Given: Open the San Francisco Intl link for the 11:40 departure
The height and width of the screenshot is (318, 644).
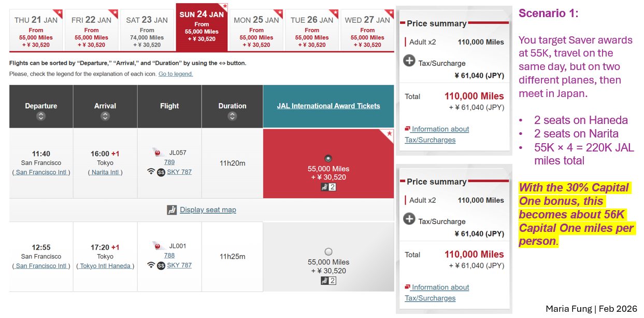Looking at the screenshot, I should click(41, 172).
